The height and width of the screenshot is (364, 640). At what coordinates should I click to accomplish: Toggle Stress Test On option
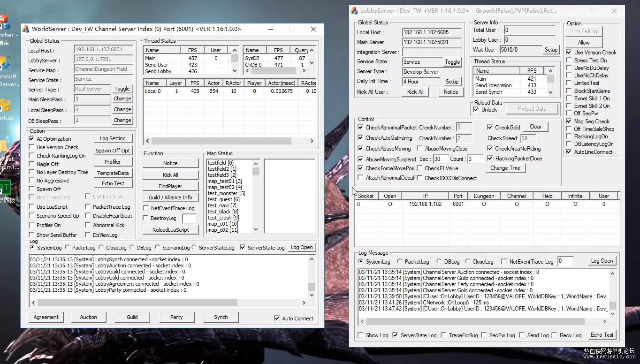569,61
